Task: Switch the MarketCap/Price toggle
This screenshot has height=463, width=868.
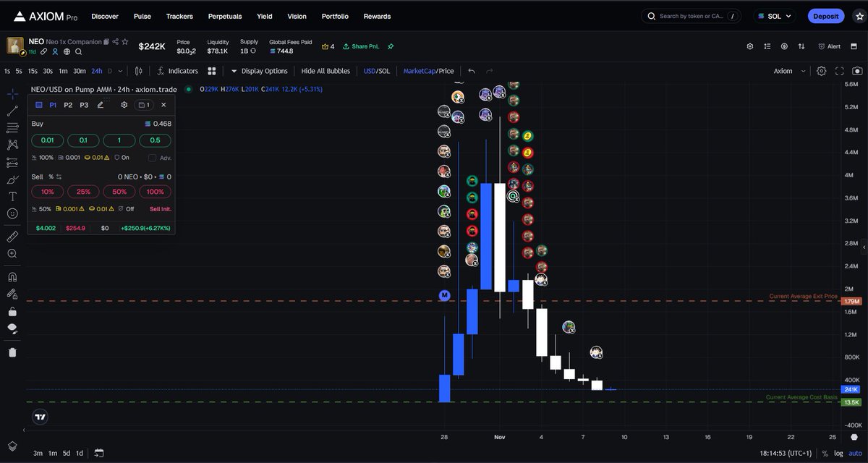Action: point(428,71)
